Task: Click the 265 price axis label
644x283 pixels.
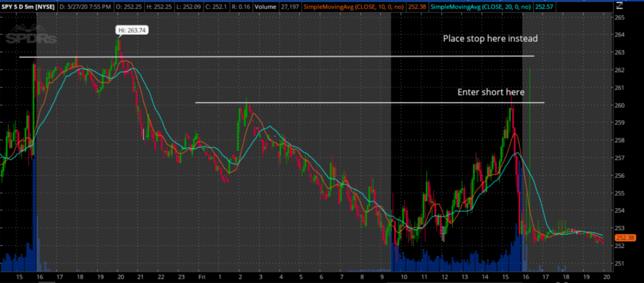Action: coord(620,18)
